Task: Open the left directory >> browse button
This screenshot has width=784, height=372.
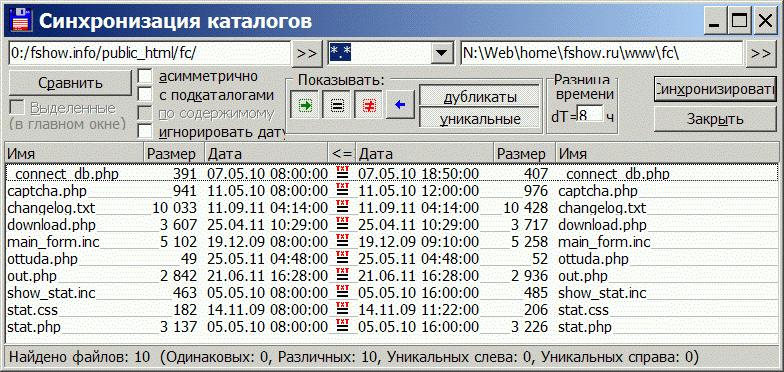Action: click(x=307, y=54)
